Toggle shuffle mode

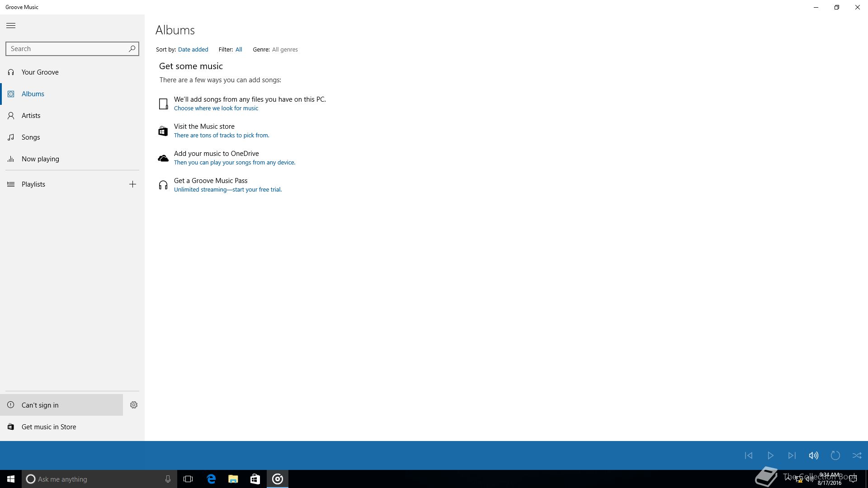click(857, 455)
